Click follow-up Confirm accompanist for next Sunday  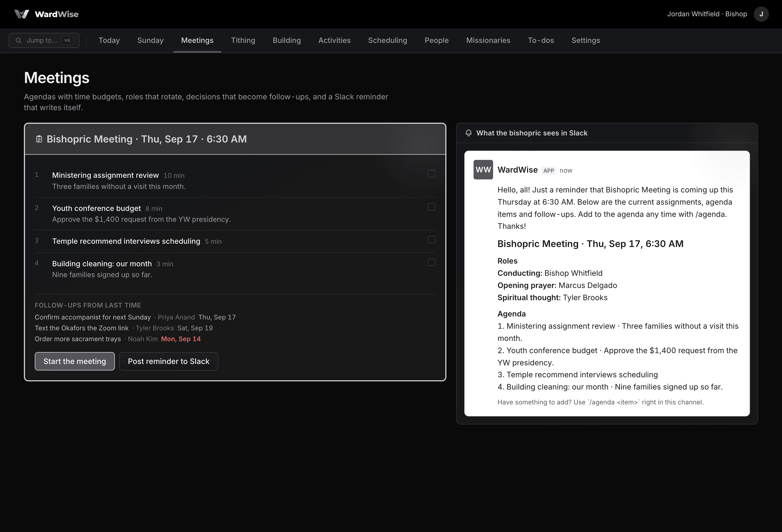pos(93,317)
